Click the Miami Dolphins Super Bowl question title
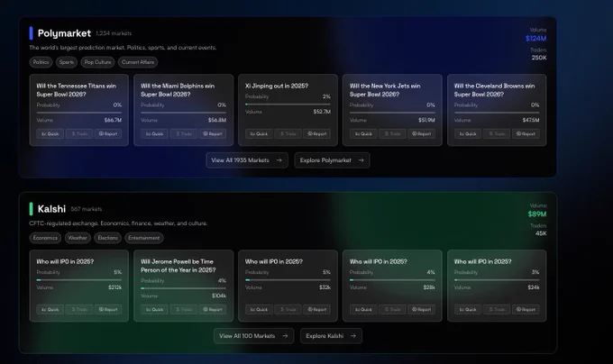613x364 pixels. [178, 90]
